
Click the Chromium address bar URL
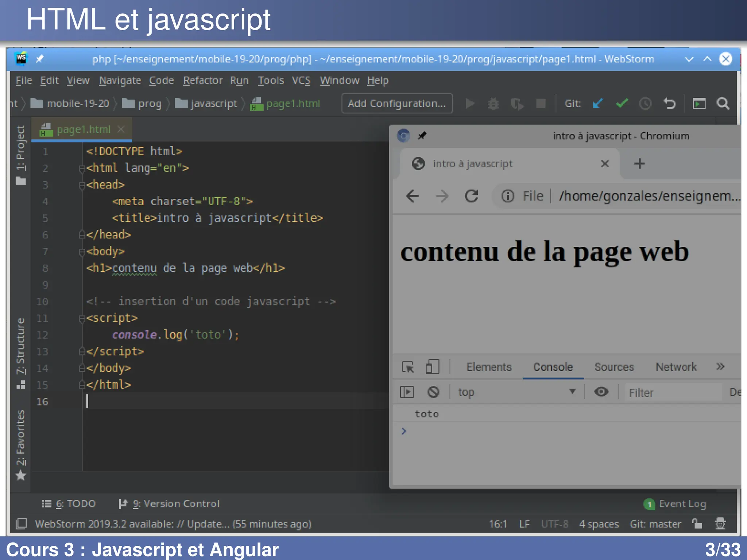[x=650, y=196]
